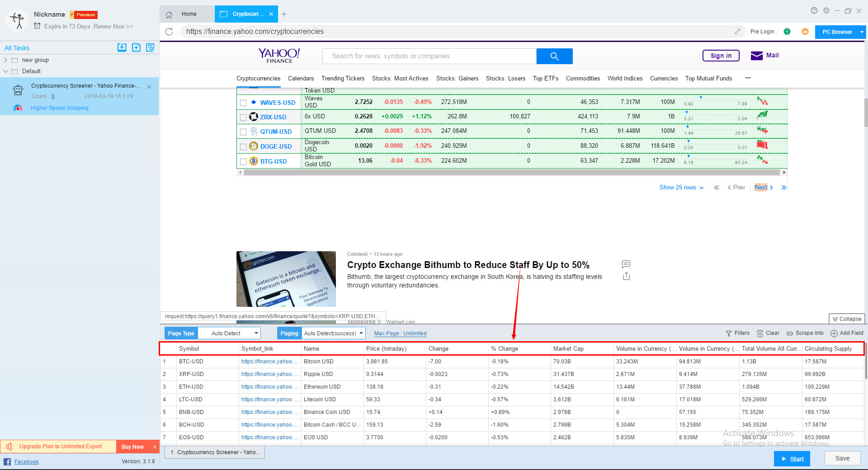Viewport: 868px width, 470px height.
Task: Click the article comment icon
Action: point(626,264)
